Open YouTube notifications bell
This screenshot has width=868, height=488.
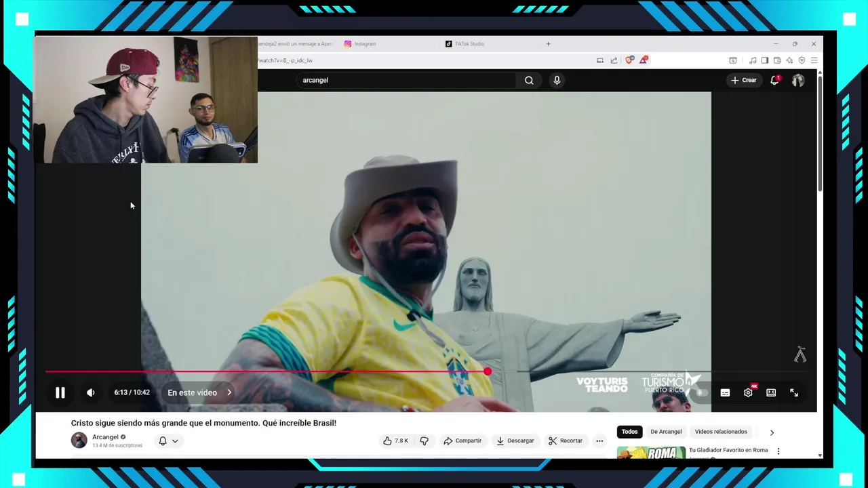[774, 80]
